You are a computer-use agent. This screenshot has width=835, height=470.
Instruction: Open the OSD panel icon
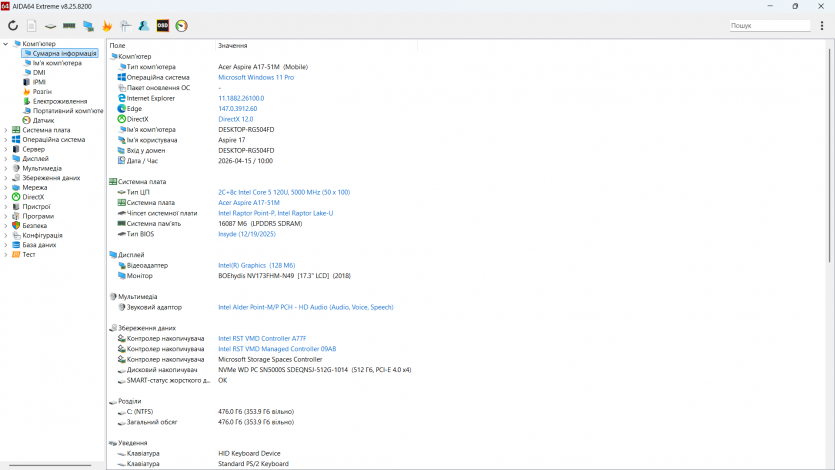[163, 25]
